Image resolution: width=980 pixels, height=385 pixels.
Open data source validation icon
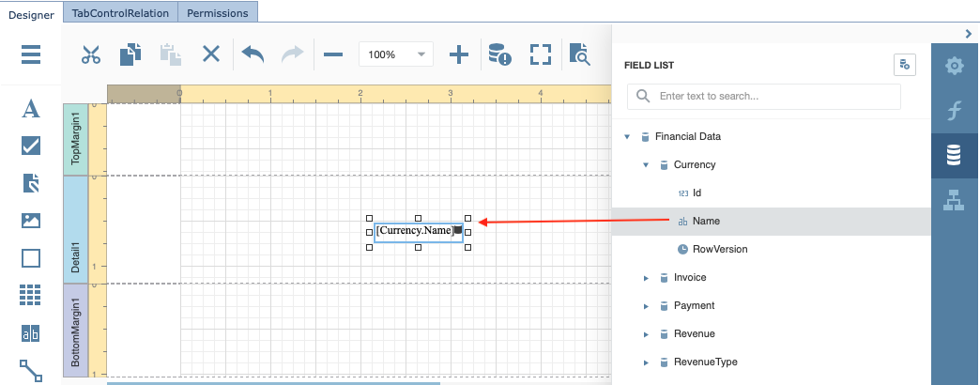[x=499, y=54]
